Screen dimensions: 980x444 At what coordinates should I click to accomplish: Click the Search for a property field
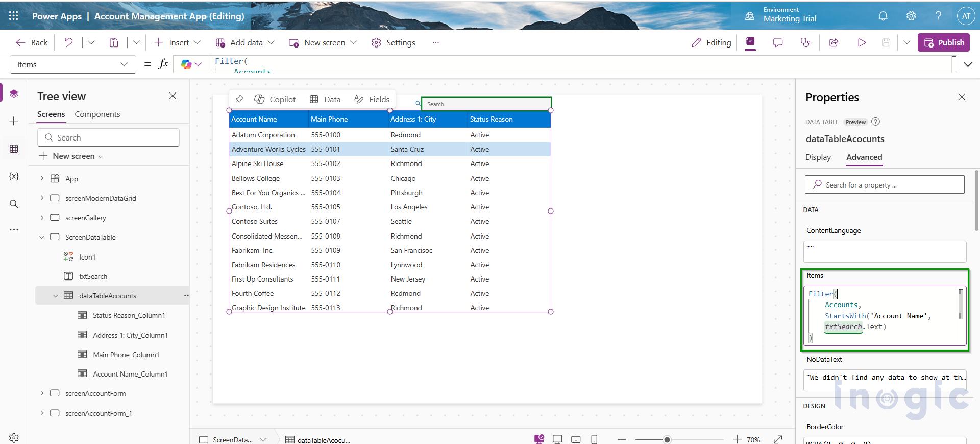click(885, 184)
